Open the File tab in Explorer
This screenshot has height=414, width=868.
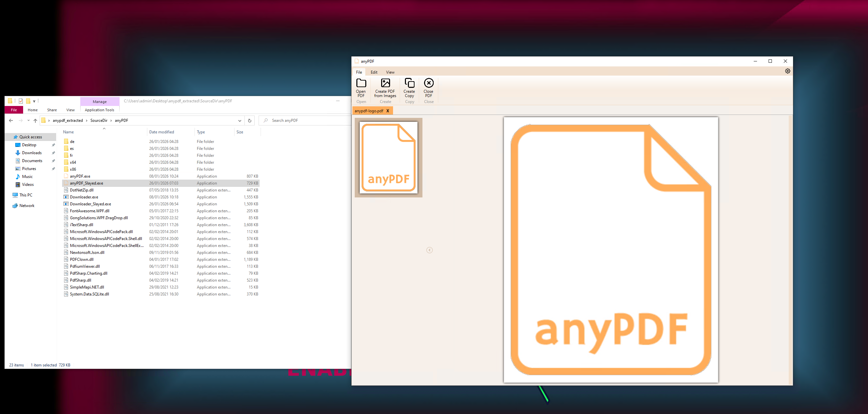coord(14,110)
